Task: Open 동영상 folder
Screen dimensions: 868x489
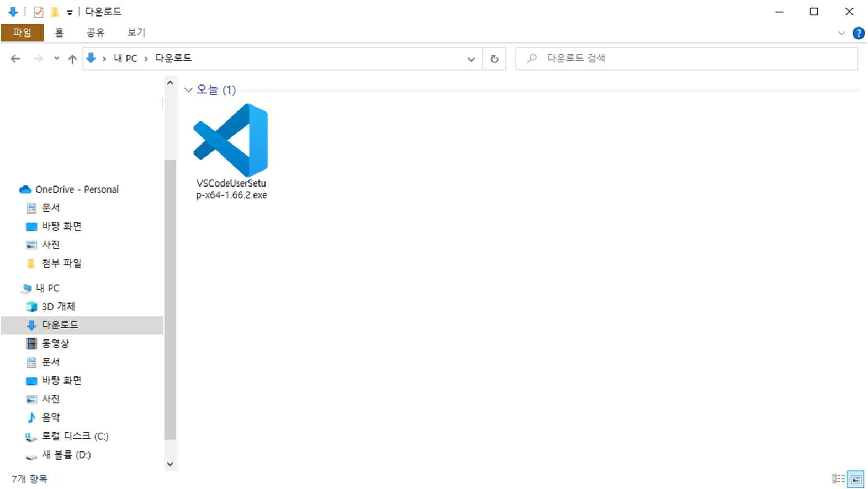Action: point(55,343)
